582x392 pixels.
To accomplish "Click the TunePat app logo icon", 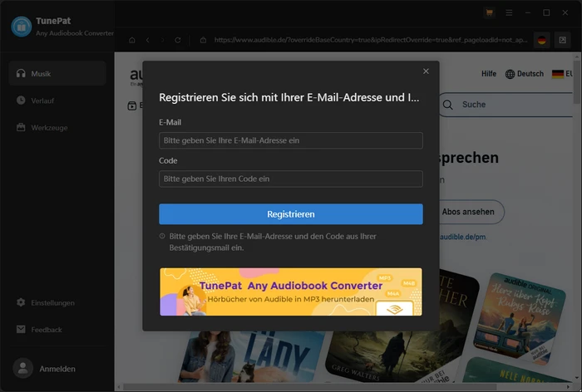I will coord(22,27).
